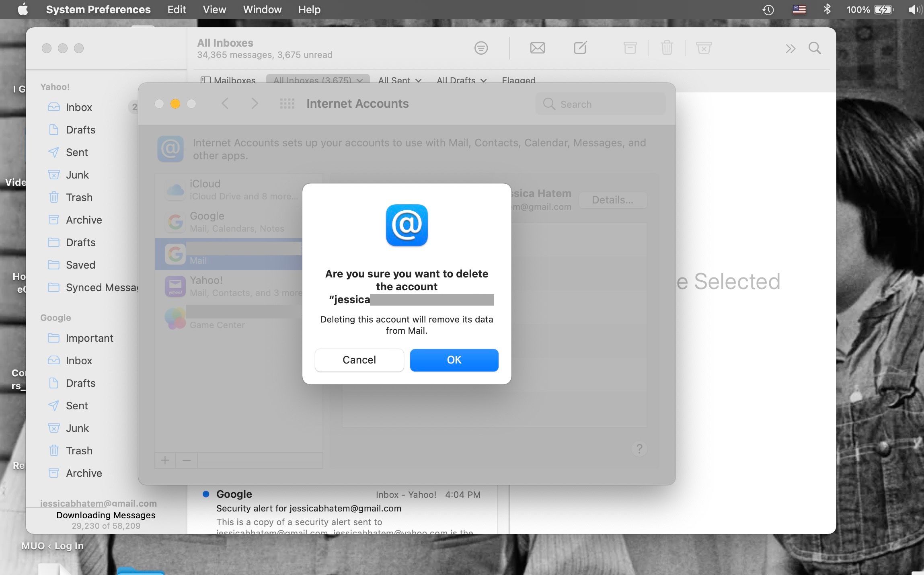The height and width of the screenshot is (575, 924).
Task: Open the All Sent dropdown
Action: 399,80
